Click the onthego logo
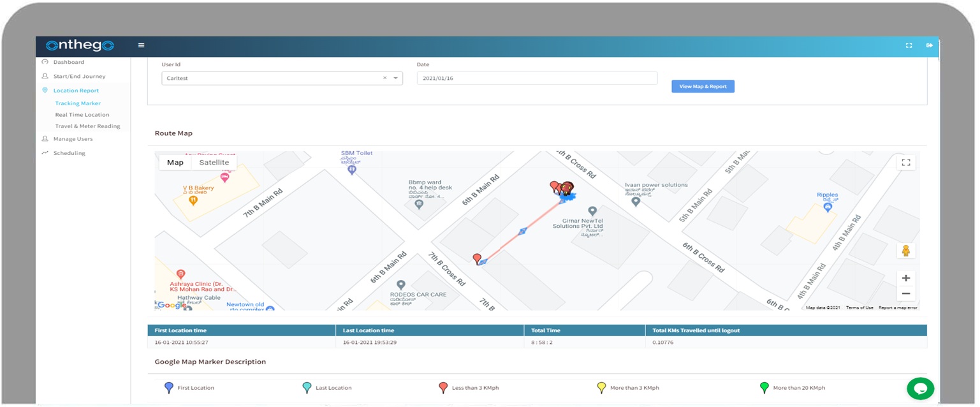This screenshot has width=980, height=407. (80, 45)
